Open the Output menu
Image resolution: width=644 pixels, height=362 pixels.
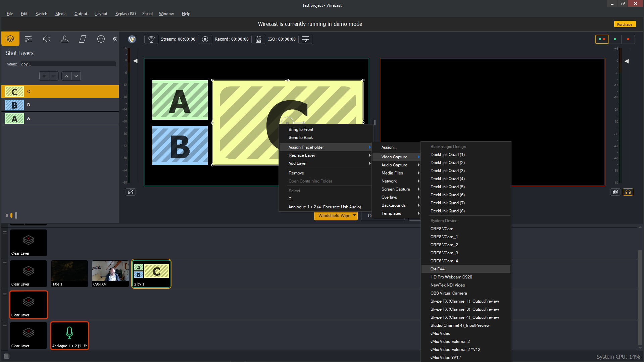point(81,14)
